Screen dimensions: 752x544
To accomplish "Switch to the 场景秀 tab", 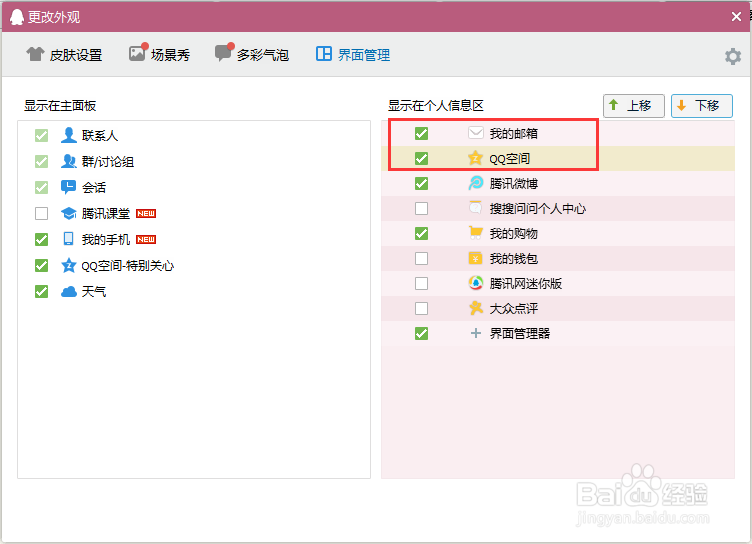I will click(x=159, y=54).
